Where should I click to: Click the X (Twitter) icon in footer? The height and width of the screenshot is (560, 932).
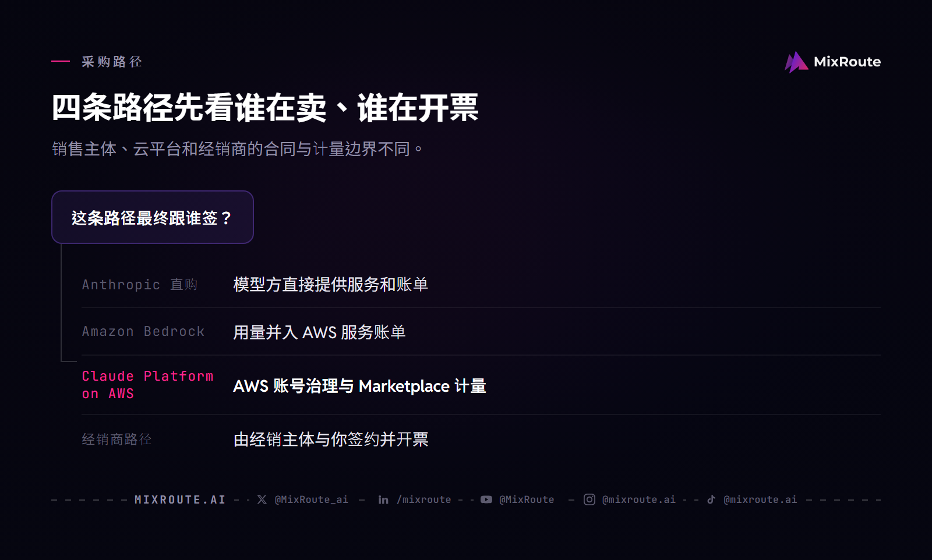pos(262,499)
